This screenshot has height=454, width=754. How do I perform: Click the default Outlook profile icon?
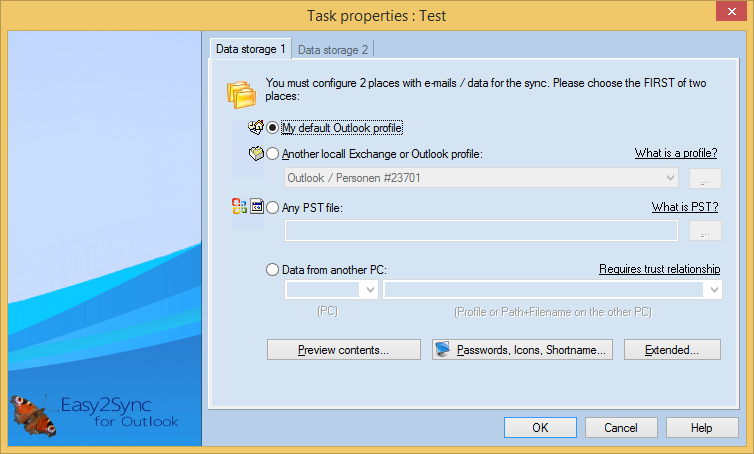256,128
